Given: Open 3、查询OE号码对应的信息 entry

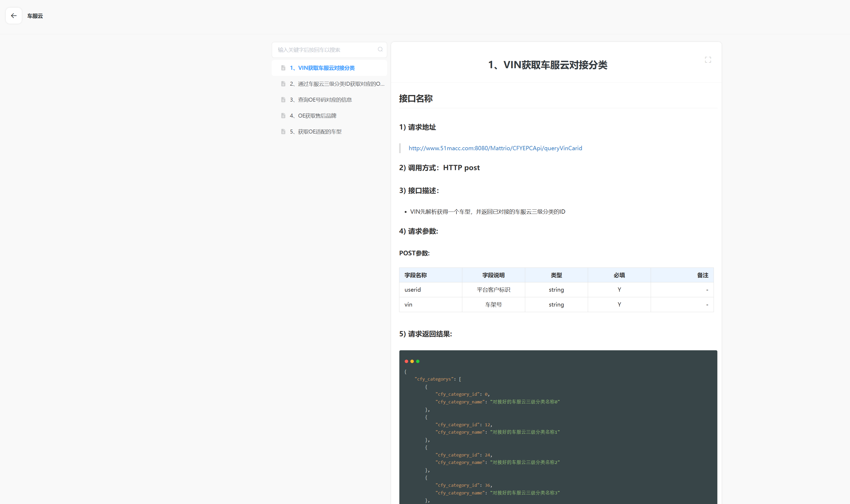Looking at the screenshot, I should 329,100.
